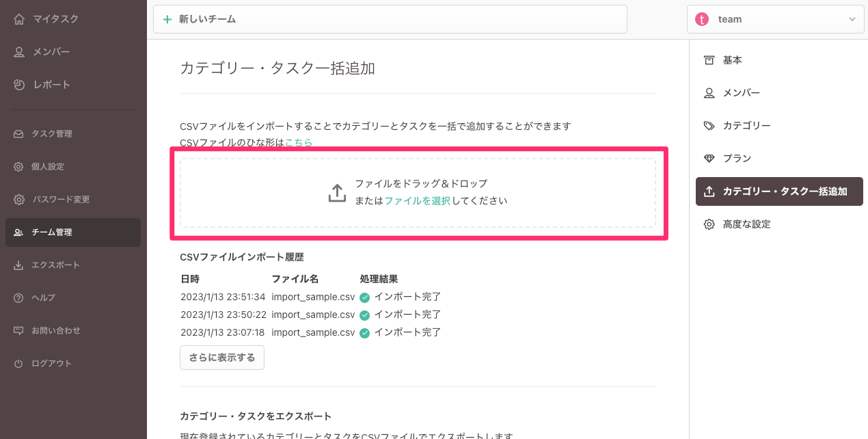868x439 pixels.
Task: Select the カテゴリー・タスク一括追加 tab
Action: 779,191
